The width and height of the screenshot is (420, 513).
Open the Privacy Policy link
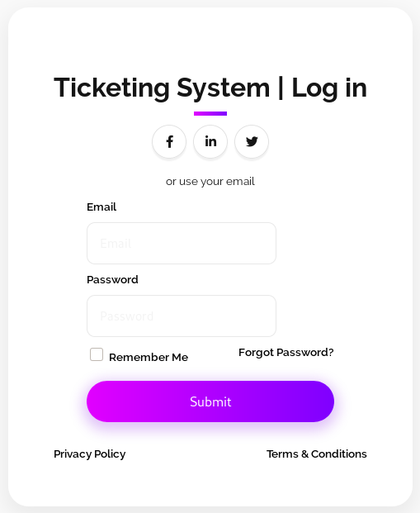click(x=90, y=454)
